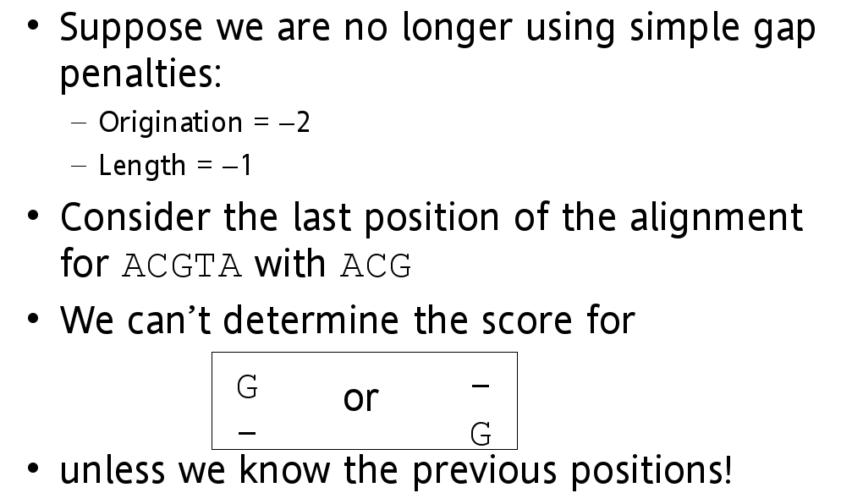The width and height of the screenshot is (841, 504).
Task: Click the word 'or' inside the box
Action: 361,399
